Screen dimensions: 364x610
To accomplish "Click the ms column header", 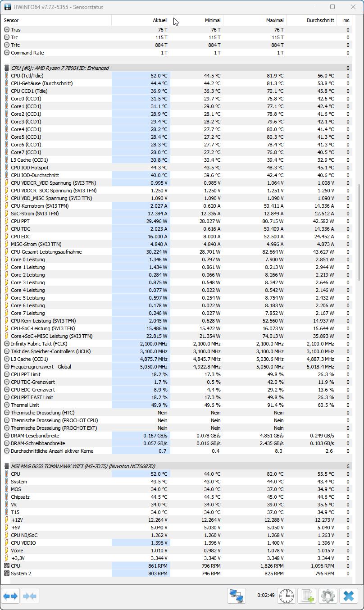I will pos(345,20).
